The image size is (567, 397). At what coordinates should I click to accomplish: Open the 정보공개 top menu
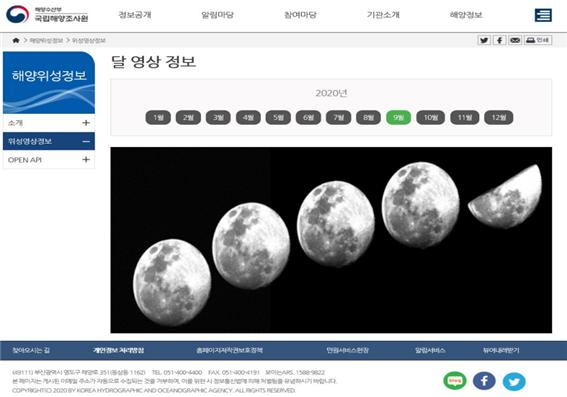(135, 15)
